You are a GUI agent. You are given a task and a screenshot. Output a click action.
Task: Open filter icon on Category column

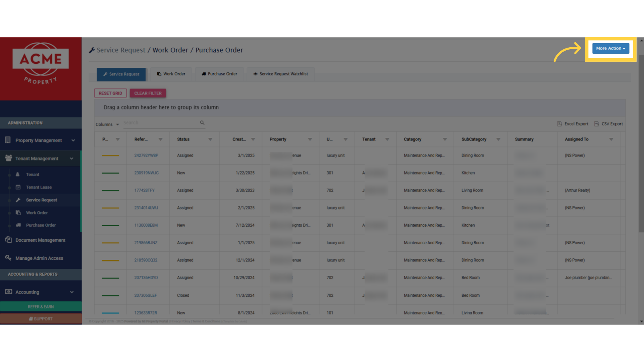coord(445,139)
